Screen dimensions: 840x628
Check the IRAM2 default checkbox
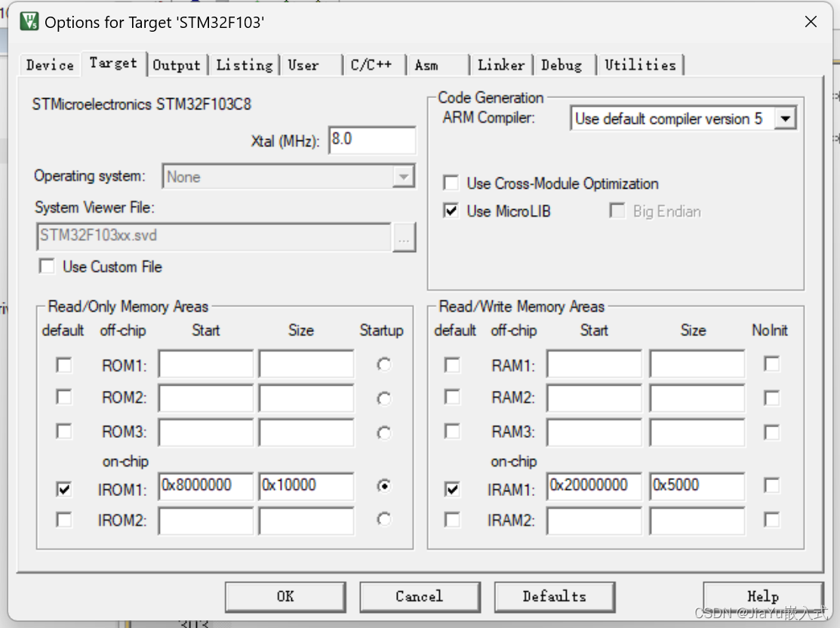click(x=452, y=520)
